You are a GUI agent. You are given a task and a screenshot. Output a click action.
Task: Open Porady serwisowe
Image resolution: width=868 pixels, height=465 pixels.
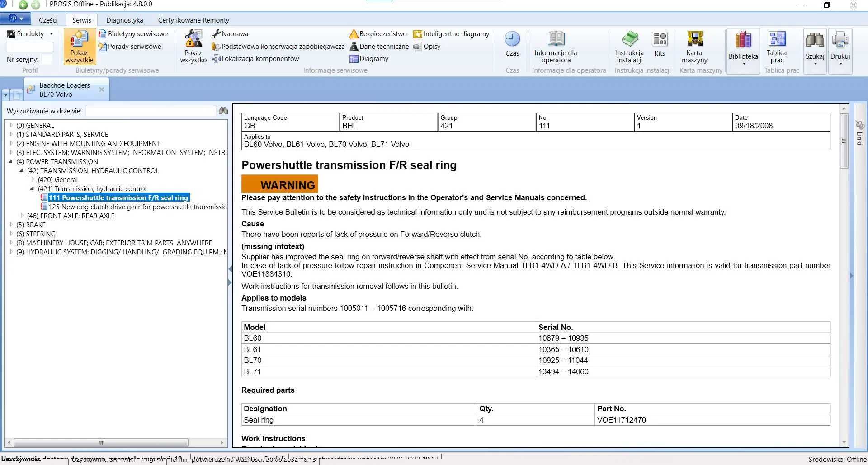(x=130, y=47)
